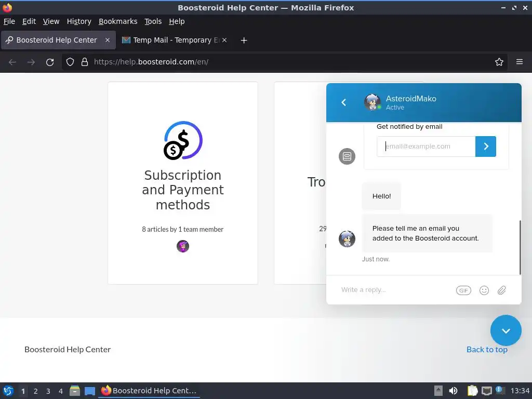Go forward one page in Firefox
The height and width of the screenshot is (399, 532).
pos(31,62)
